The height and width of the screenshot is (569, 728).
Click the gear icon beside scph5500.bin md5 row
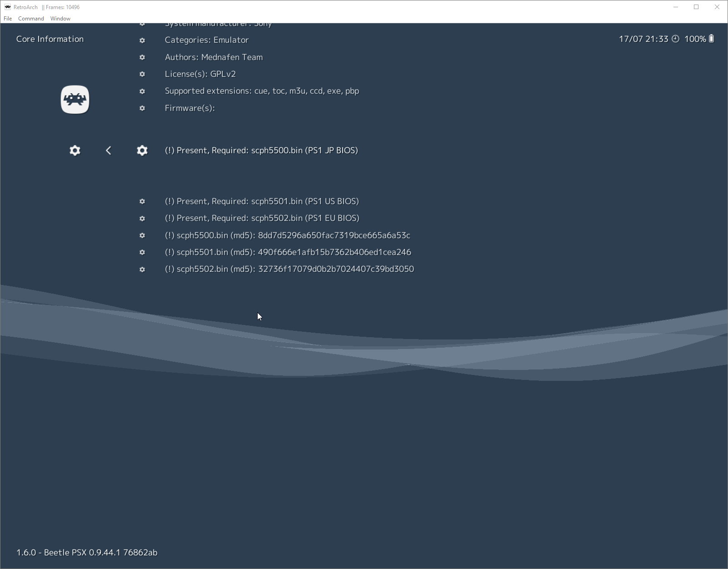tap(142, 235)
